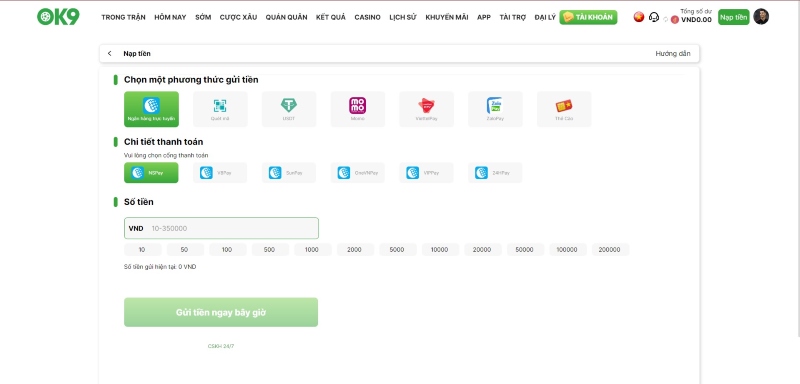Click the Số tiền gửi hiện tại text
Image resolution: width=800 pixels, height=384 pixels.
point(160,267)
